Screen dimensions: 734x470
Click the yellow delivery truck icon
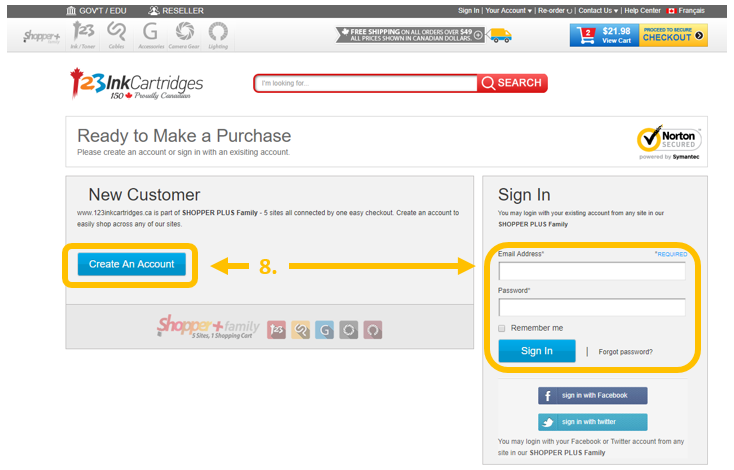click(x=499, y=36)
